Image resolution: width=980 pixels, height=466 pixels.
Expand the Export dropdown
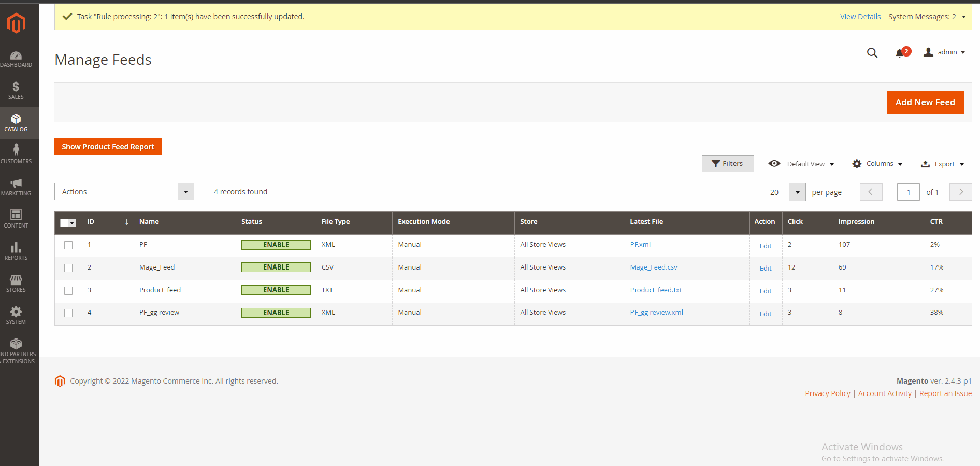point(943,164)
